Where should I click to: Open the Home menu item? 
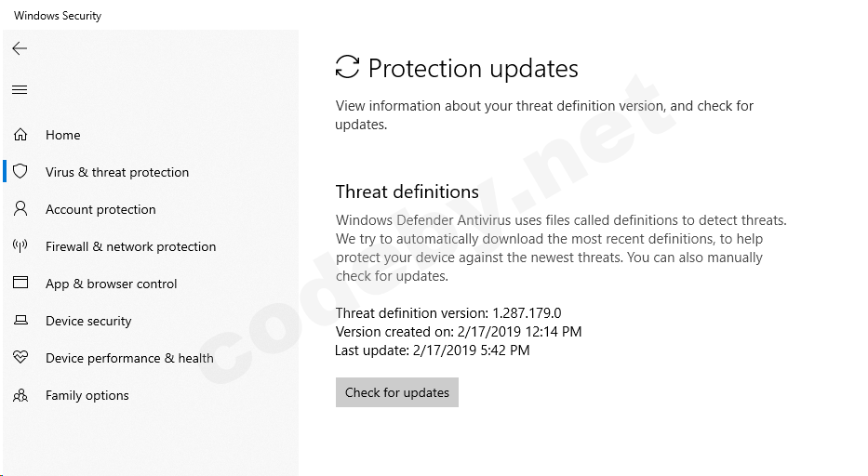pos(63,135)
